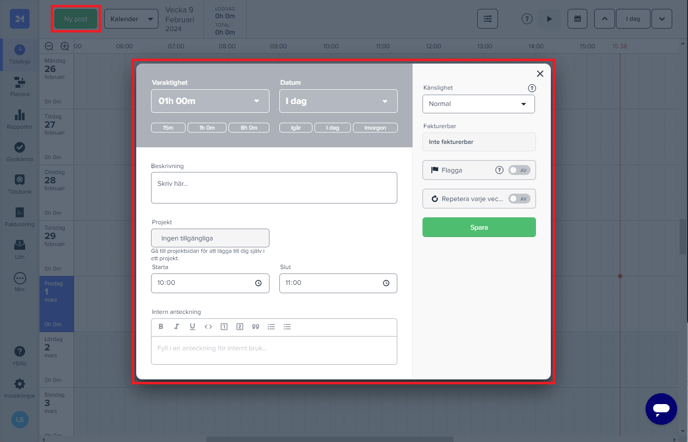Image resolution: width=688 pixels, height=442 pixels.
Task: Click the underline icon in note toolbar
Action: pos(192,326)
